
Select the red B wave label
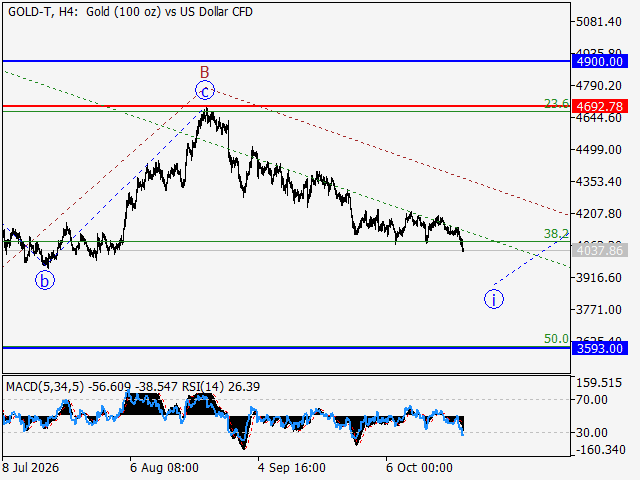[x=204, y=72]
